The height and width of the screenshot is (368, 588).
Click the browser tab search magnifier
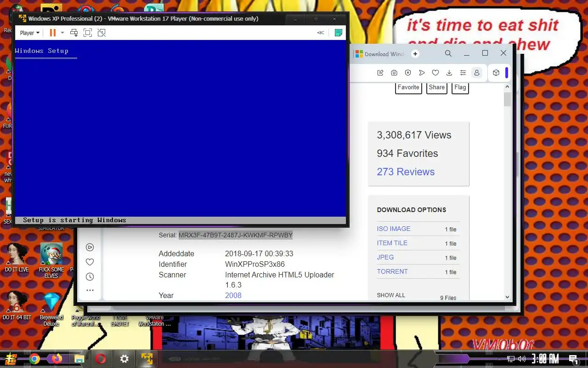[x=448, y=53]
